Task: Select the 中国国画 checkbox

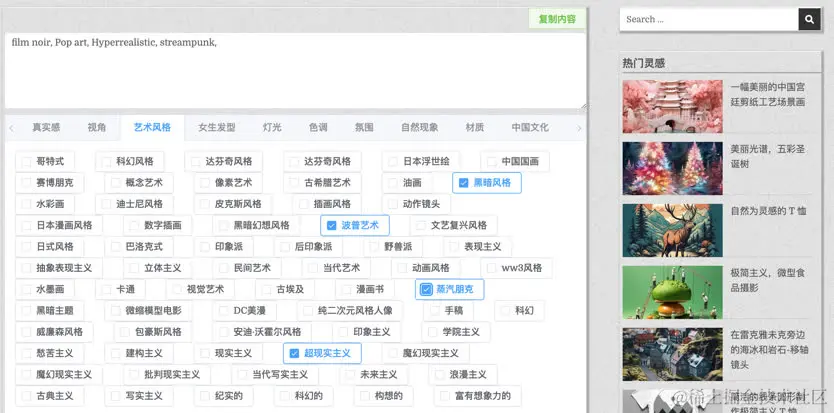Action: tap(491, 161)
